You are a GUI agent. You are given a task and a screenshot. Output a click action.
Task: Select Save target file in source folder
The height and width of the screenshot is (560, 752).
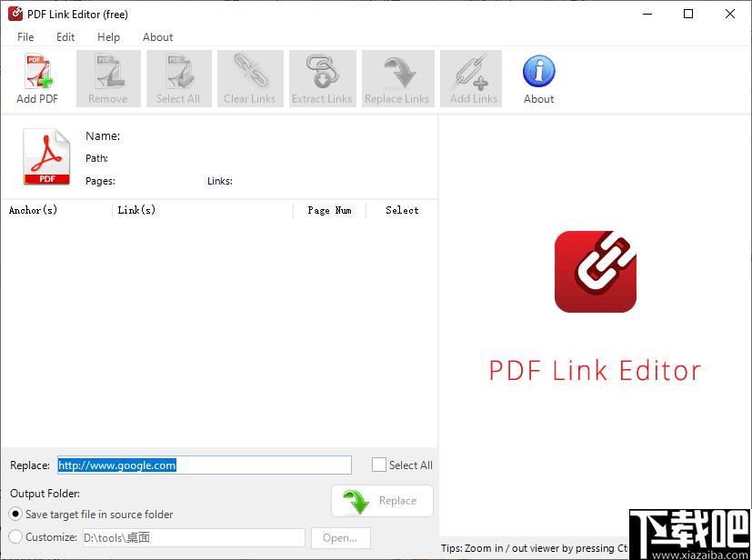[15, 514]
